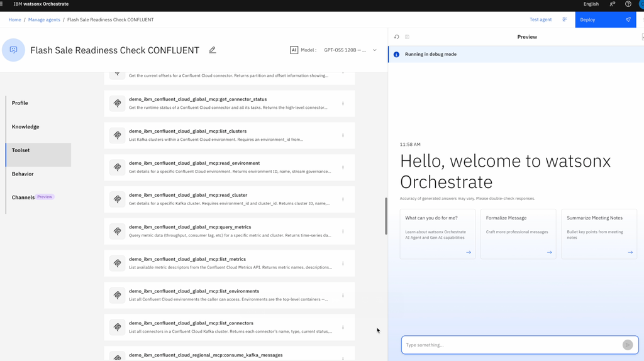
Task: Click the debug mode info icon
Action: (396, 54)
